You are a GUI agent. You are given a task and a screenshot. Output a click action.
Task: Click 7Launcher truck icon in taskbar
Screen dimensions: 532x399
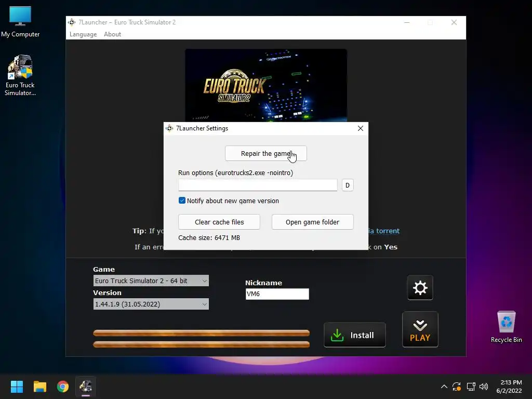click(86, 387)
